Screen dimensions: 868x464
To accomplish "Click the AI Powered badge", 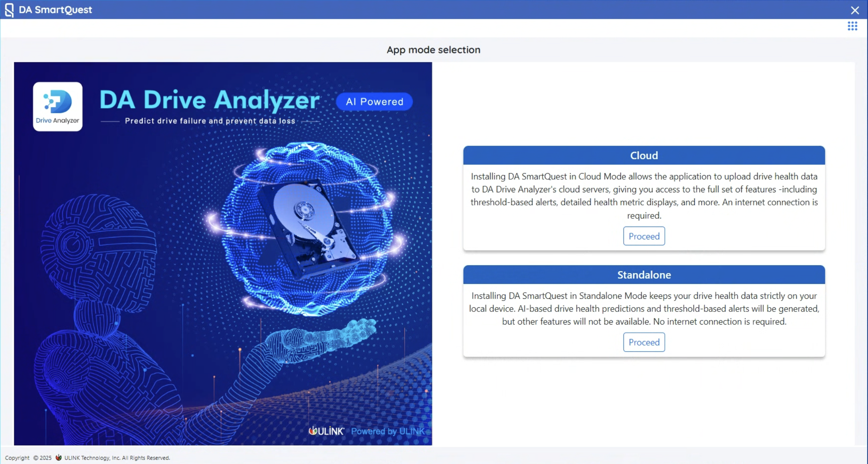I will pos(374,101).
